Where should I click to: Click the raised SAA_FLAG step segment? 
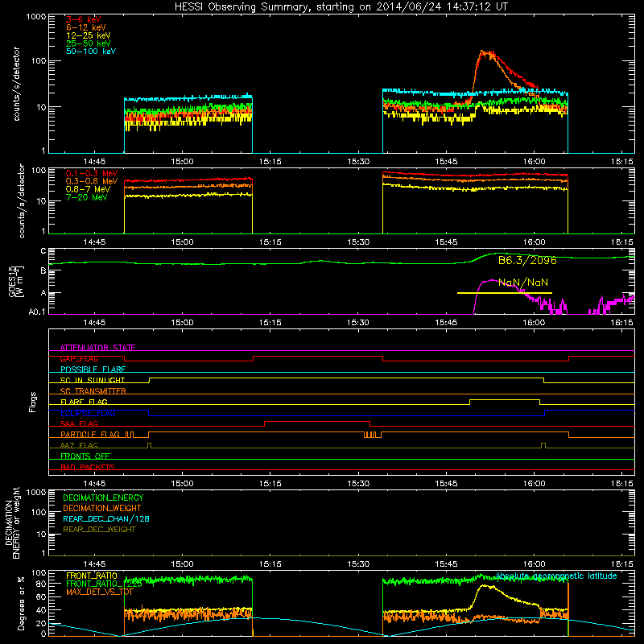point(317,421)
